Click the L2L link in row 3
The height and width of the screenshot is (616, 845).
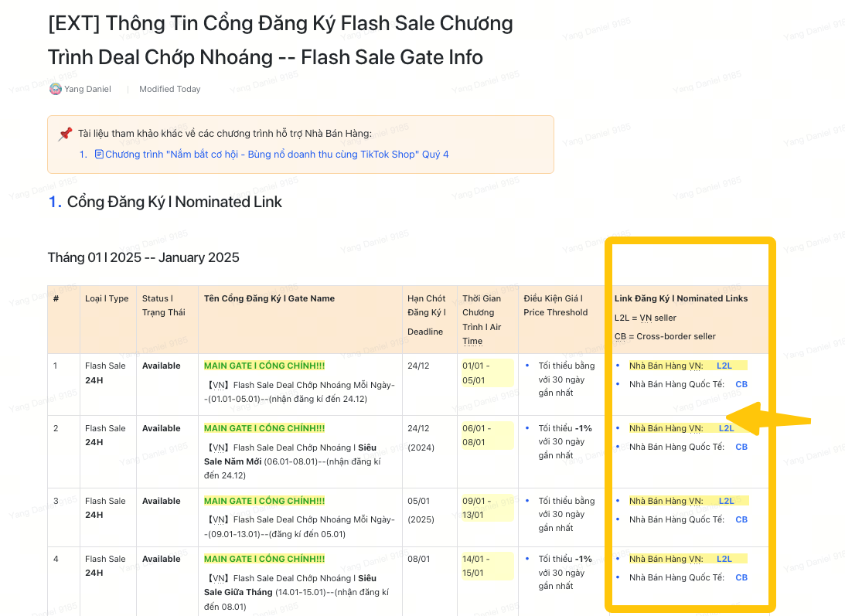[727, 501]
